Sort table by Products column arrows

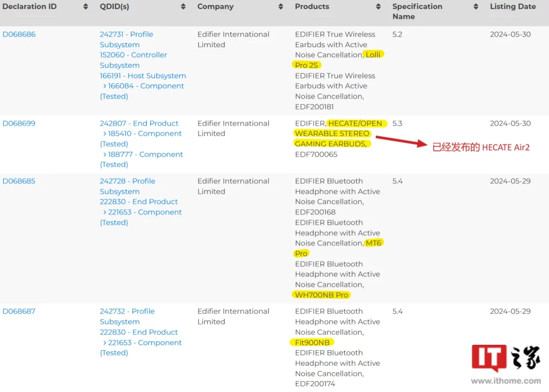(x=378, y=6)
